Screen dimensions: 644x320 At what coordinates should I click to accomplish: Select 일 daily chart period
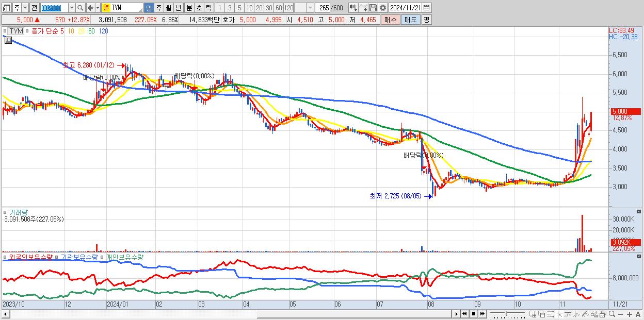point(149,8)
